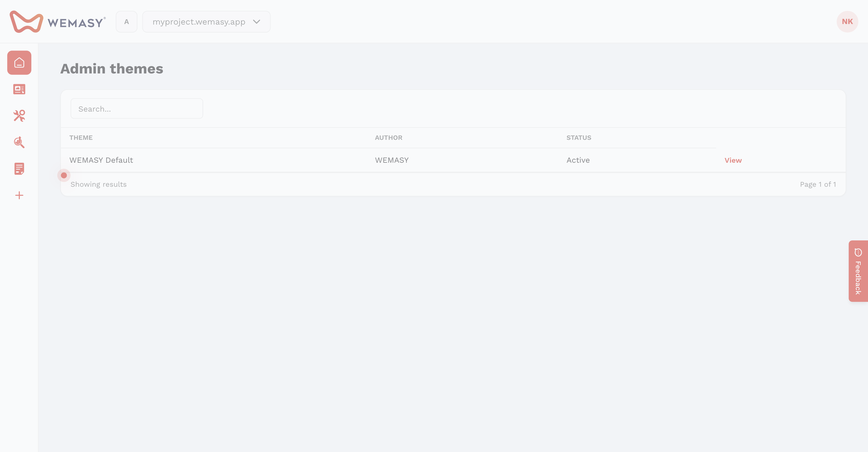Viewport: 868px width, 452px height.
Task: Open the content/media card sidebar icon
Action: (19, 89)
